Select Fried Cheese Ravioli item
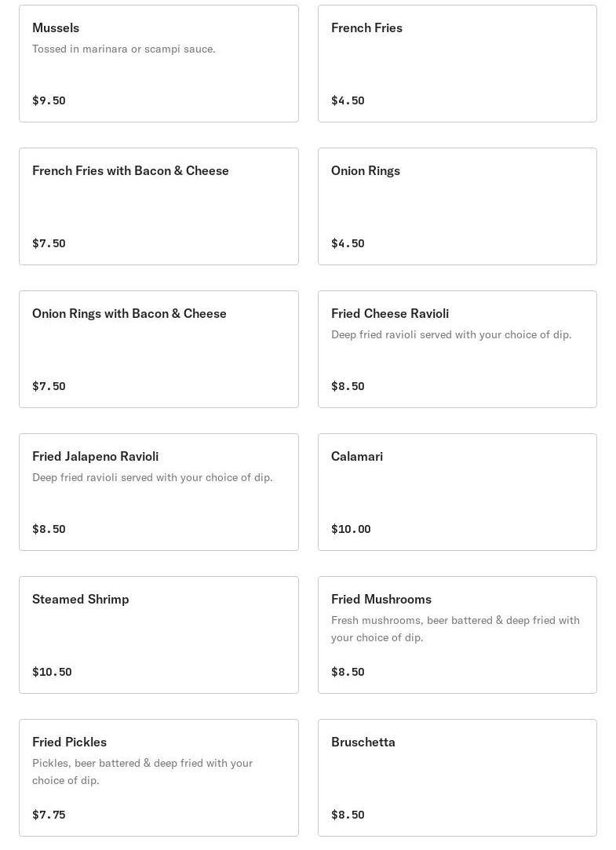Screen dimensions: 616x850 pyautogui.click(x=457, y=349)
